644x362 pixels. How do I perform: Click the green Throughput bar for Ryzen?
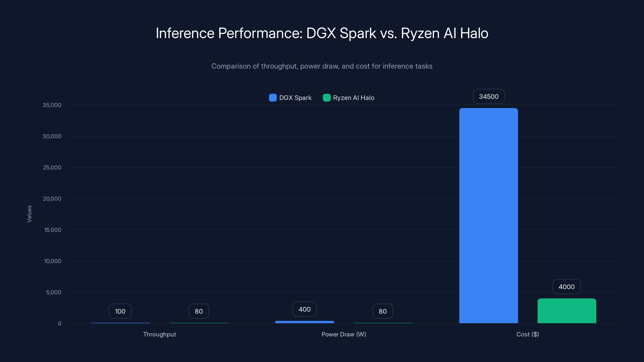(199, 323)
